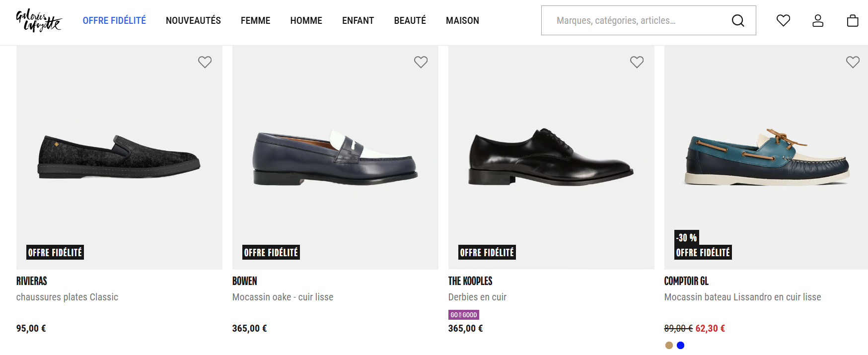Select the beige color swatch
The height and width of the screenshot is (355, 868).
[x=669, y=346]
